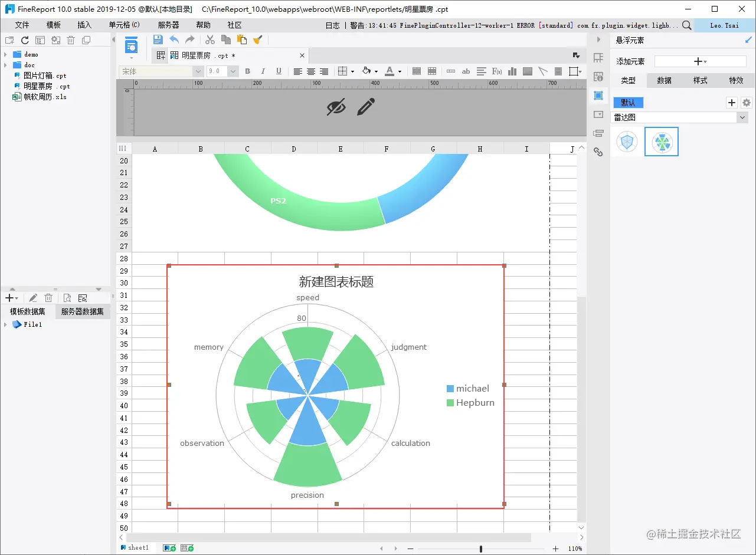This screenshot has width=756, height=555.
Task: Align text to the right
Action: (324, 71)
